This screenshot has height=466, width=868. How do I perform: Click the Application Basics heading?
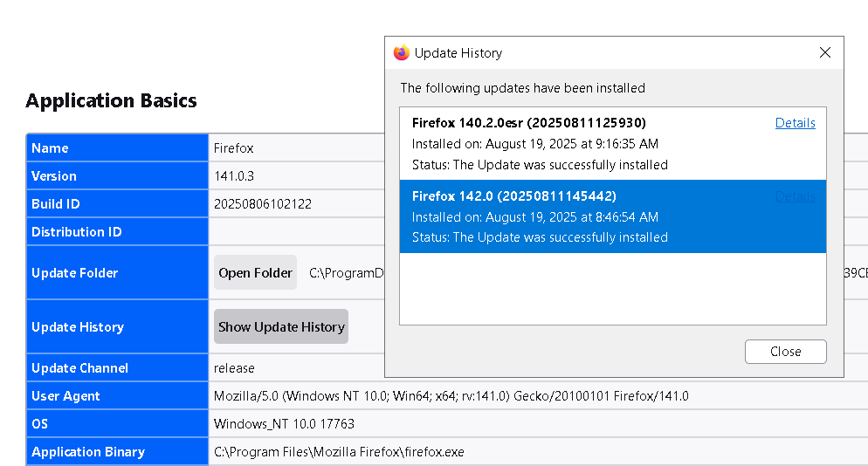[111, 101]
